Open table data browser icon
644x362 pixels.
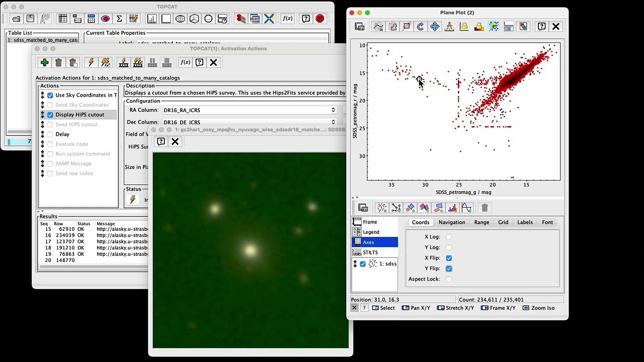point(63,19)
